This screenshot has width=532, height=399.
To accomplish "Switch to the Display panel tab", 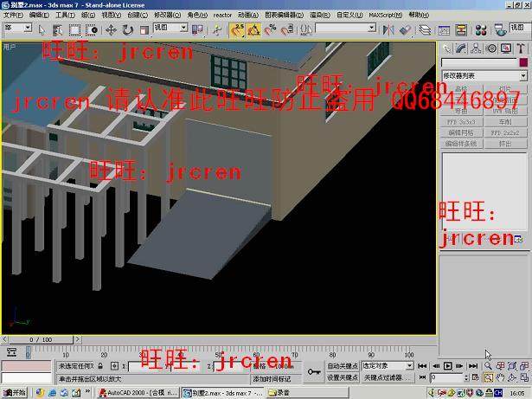I will (x=506, y=48).
